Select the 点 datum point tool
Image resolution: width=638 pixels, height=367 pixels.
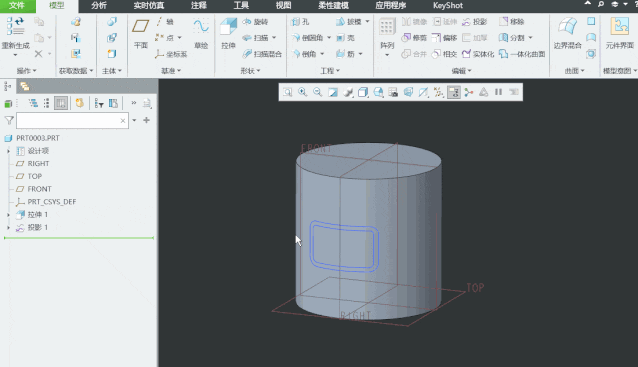(164, 38)
